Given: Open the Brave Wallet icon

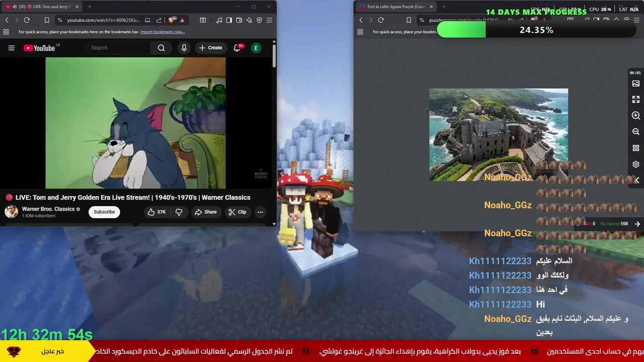Looking at the screenshot, I should coord(239,20).
